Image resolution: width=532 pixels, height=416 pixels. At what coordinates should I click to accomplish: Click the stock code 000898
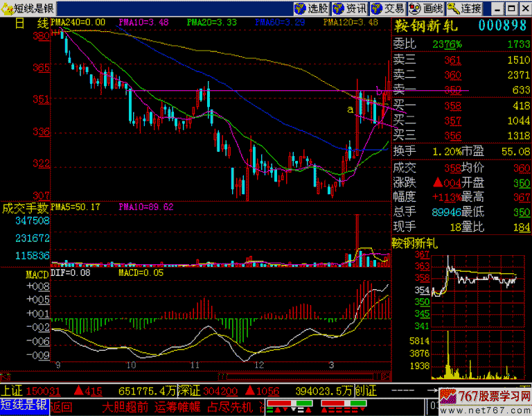503,26
